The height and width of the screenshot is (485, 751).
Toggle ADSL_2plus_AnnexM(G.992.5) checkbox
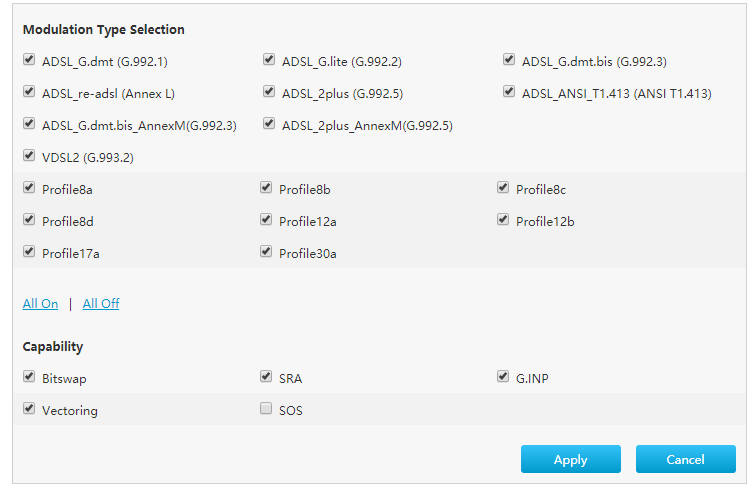pos(269,124)
